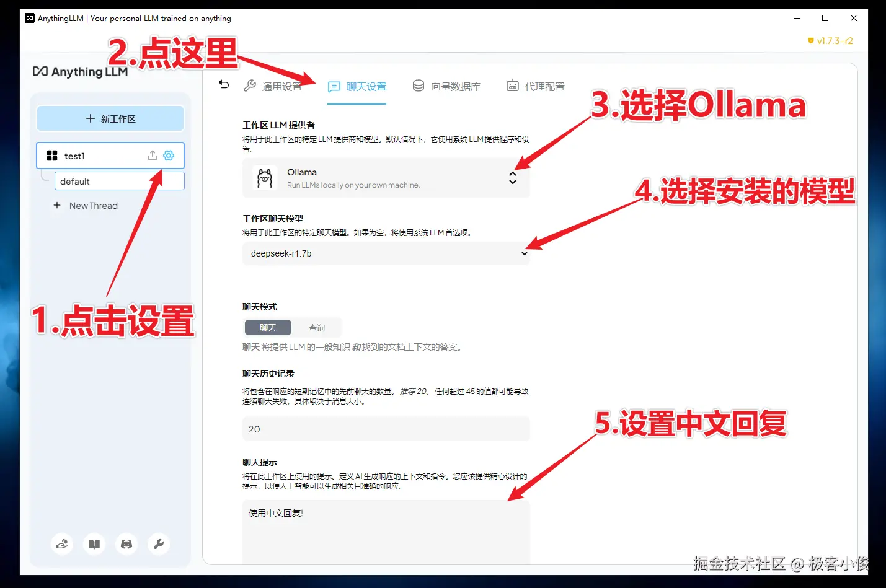The width and height of the screenshot is (886, 588).
Task: Open the Ollama LLM provider selector
Action: (386, 178)
